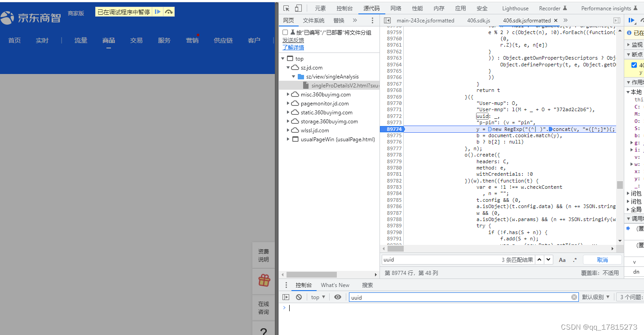
Task: Expand the storage.360buyimg.com node
Action: [x=288, y=122]
